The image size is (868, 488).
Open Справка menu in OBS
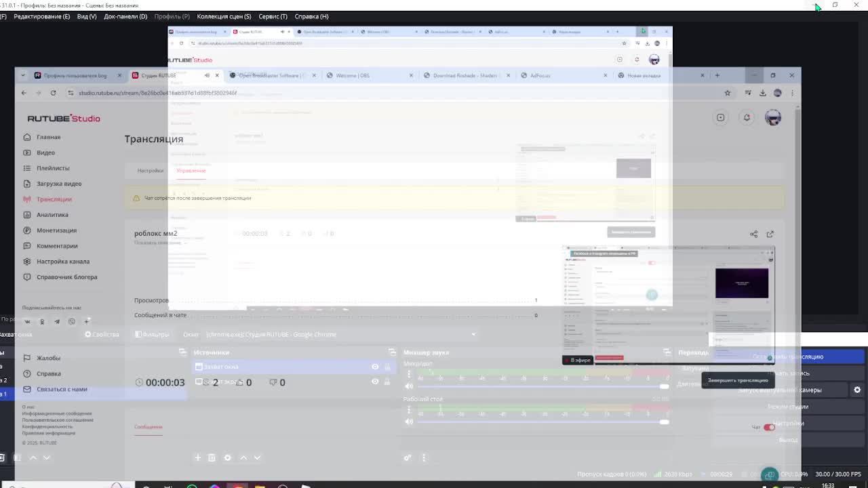point(311,16)
